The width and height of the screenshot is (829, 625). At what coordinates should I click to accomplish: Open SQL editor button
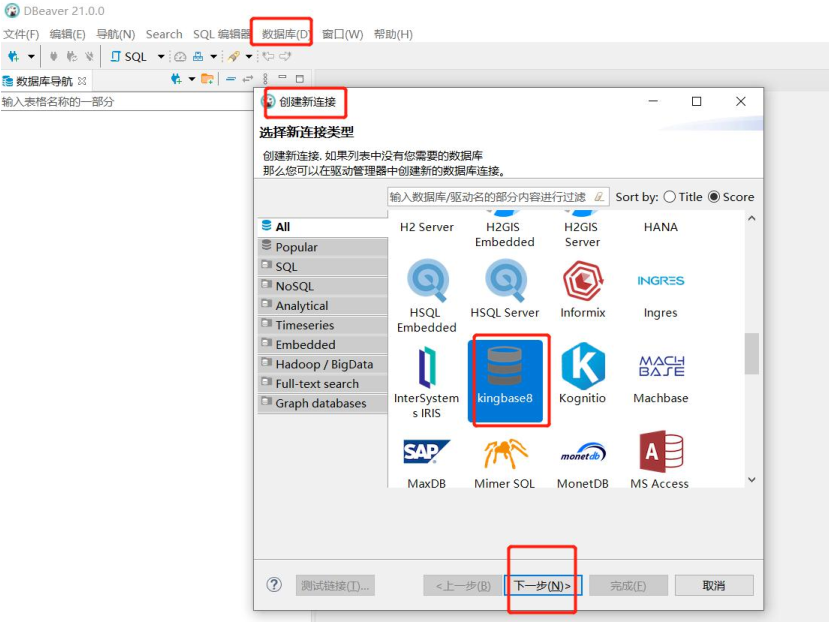point(128,57)
